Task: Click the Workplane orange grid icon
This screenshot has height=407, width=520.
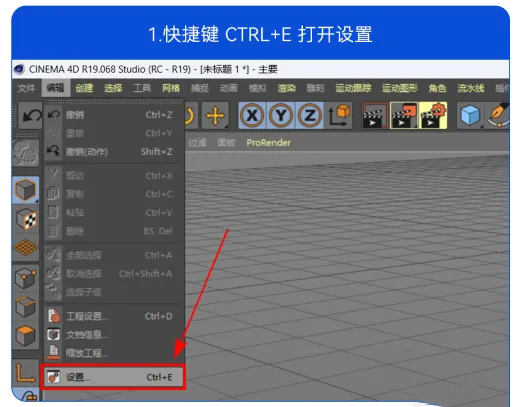Action: point(26,248)
